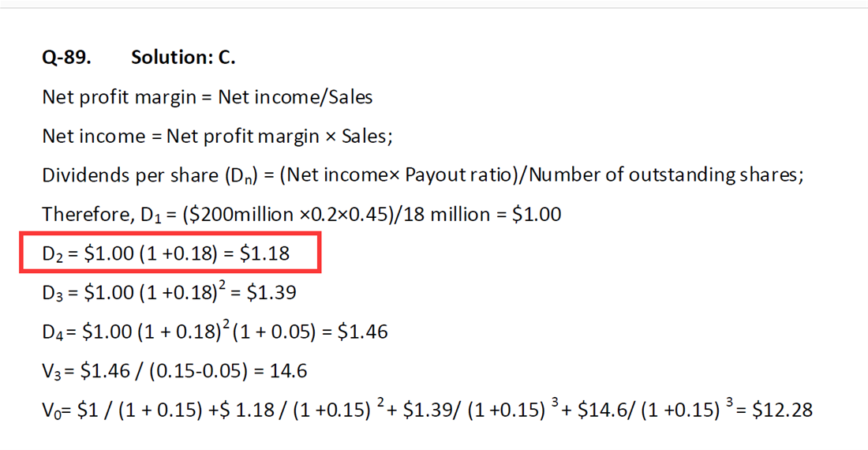This screenshot has height=450, width=868.
Task: Click the '$1.00' result in the D1 line
Action: click(537, 214)
